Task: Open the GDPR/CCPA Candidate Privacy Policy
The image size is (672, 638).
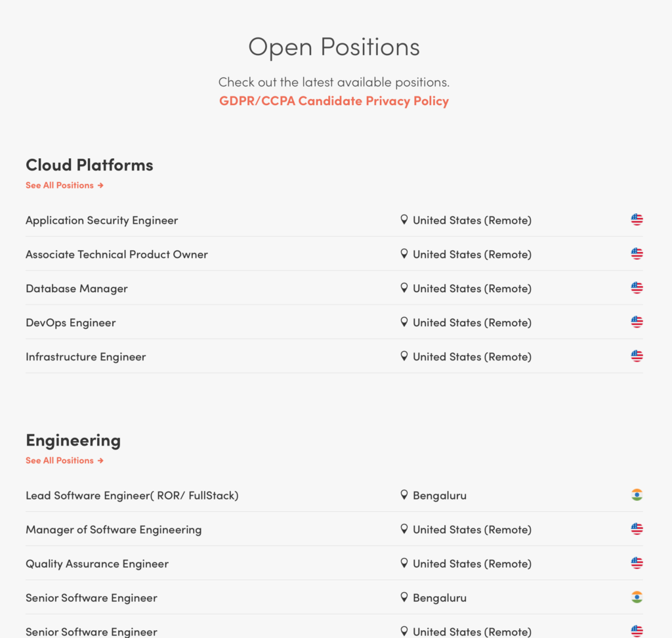Action: pyautogui.click(x=334, y=101)
